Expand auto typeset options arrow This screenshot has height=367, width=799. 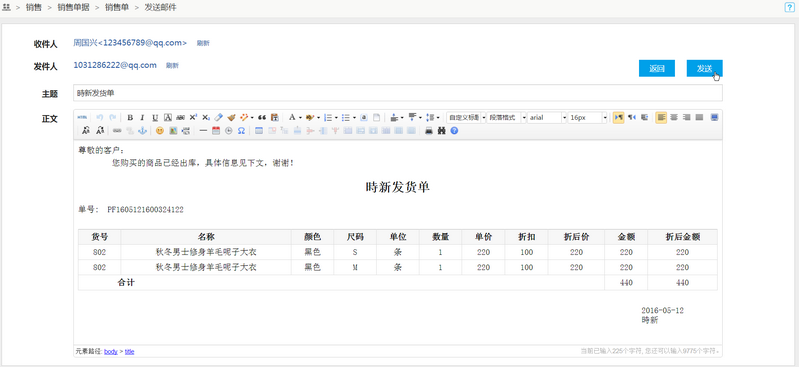click(x=252, y=117)
